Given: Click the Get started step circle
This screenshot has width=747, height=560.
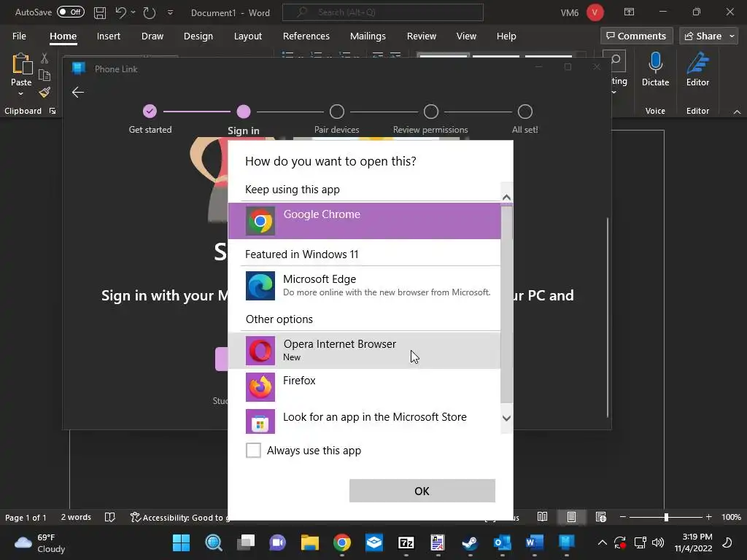Looking at the screenshot, I should click(150, 112).
